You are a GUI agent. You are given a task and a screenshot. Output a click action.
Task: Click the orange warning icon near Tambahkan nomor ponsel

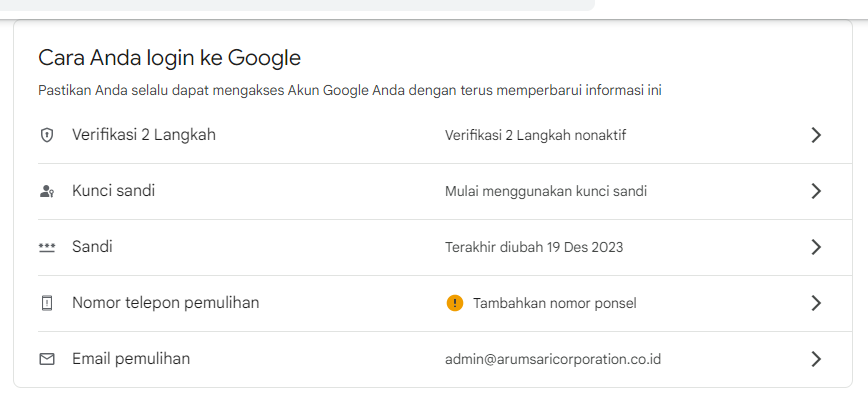pos(455,303)
